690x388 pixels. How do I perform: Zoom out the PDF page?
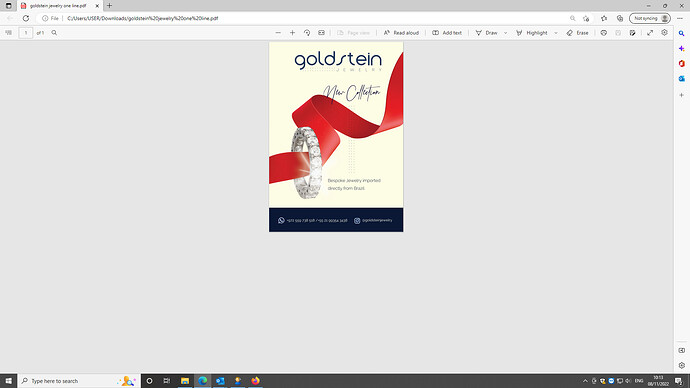pyautogui.click(x=278, y=33)
